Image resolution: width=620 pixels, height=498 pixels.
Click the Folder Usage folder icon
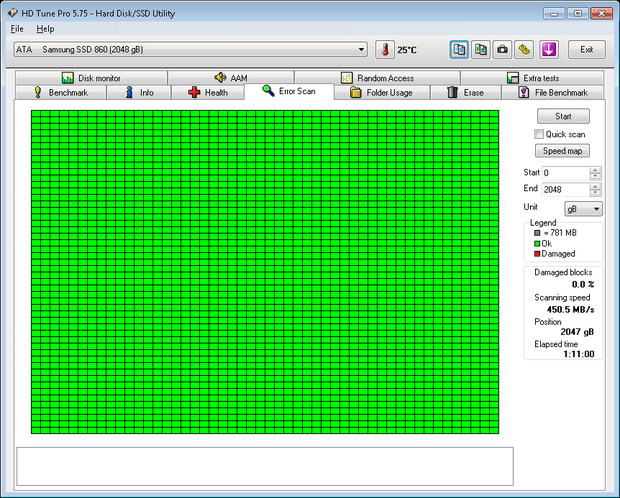click(x=356, y=93)
